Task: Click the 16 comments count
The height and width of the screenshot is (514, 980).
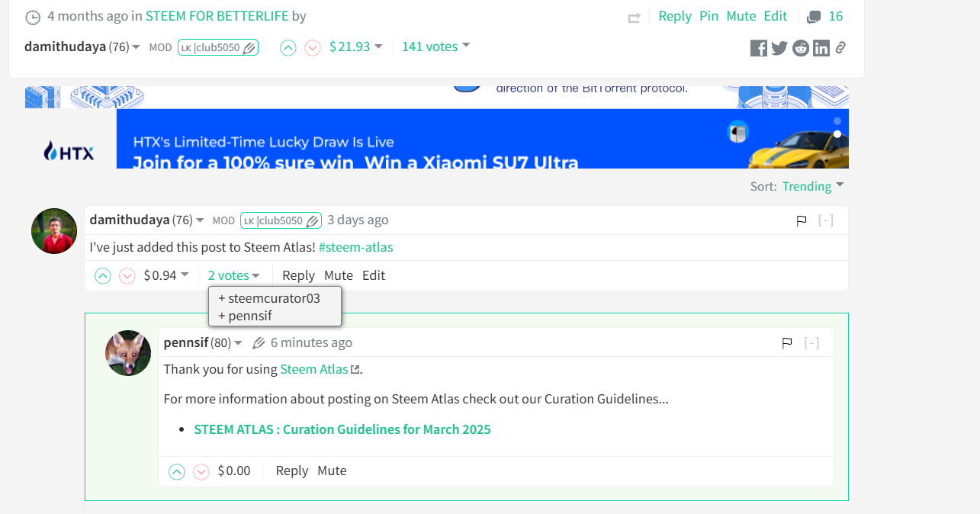Action: [836, 16]
